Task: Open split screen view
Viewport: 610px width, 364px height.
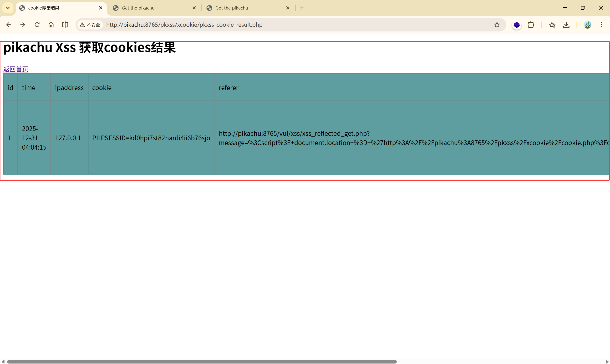Action: tap(65, 25)
